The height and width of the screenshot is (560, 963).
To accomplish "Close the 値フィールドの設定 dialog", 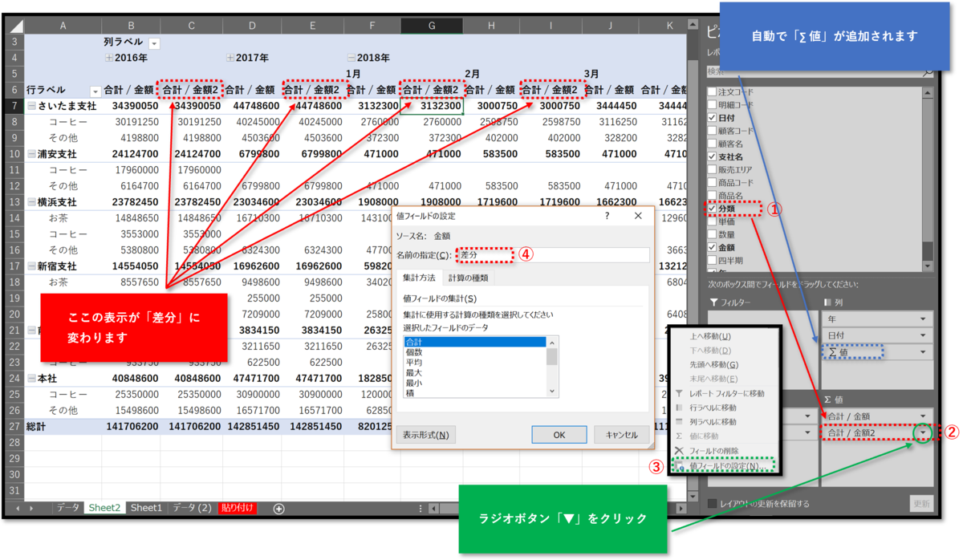I will click(x=638, y=216).
